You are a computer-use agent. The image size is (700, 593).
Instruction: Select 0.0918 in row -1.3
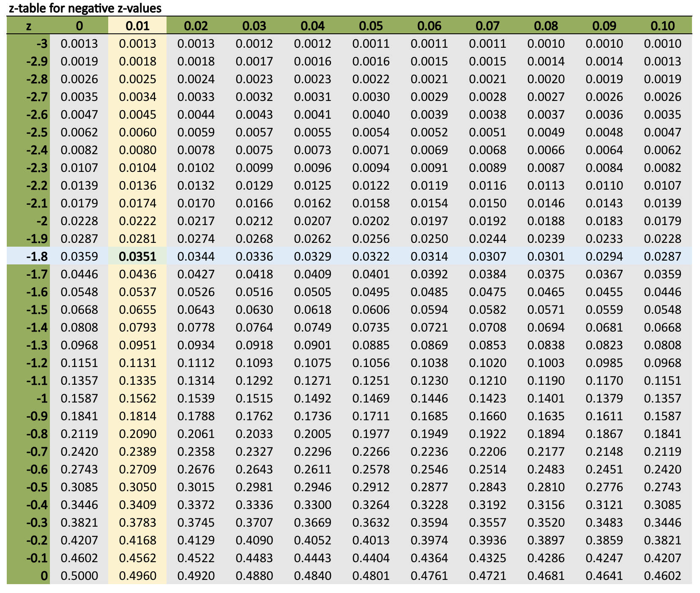tap(254, 345)
